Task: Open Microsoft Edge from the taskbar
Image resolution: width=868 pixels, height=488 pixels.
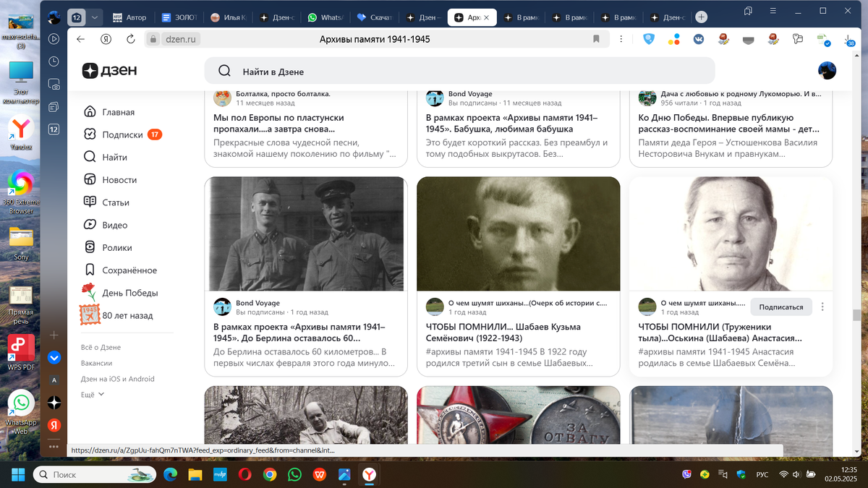Action: click(171, 474)
